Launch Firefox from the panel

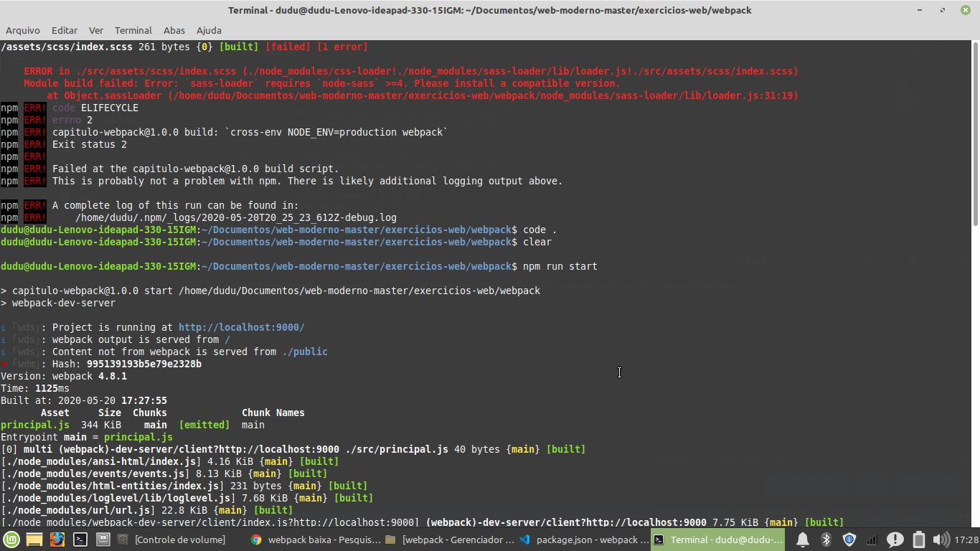tap(57, 540)
